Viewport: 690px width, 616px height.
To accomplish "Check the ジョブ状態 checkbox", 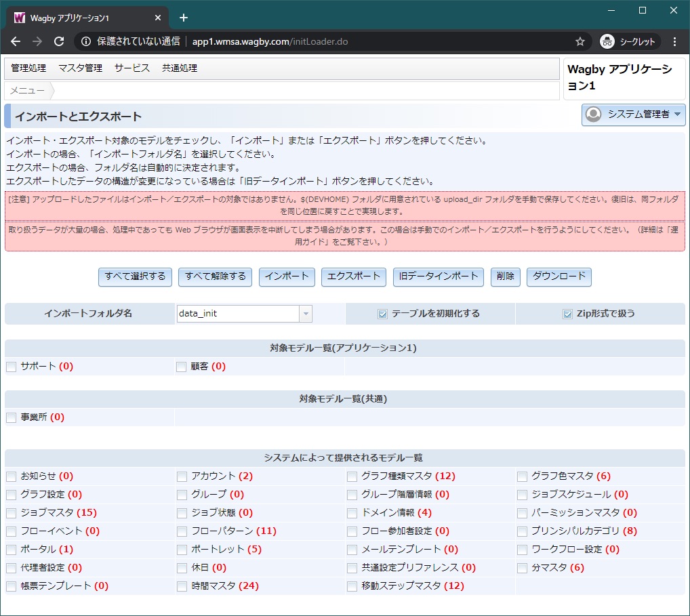I will tap(182, 513).
